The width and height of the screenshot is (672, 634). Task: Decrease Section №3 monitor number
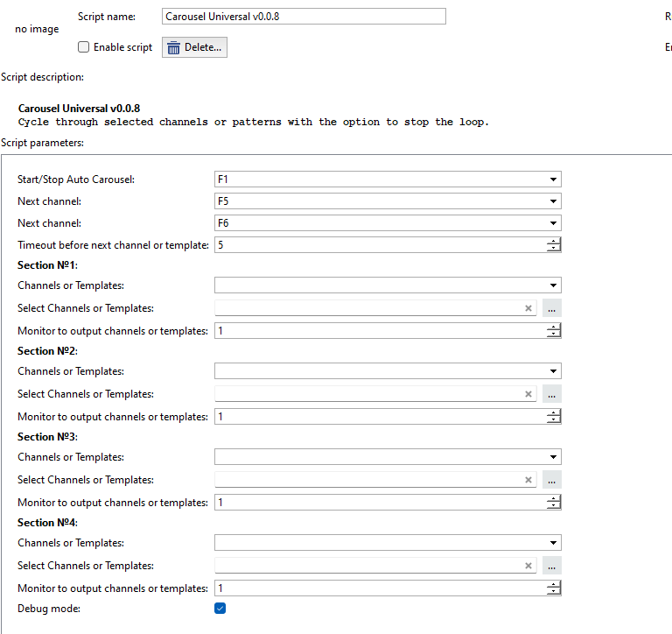[554, 506]
